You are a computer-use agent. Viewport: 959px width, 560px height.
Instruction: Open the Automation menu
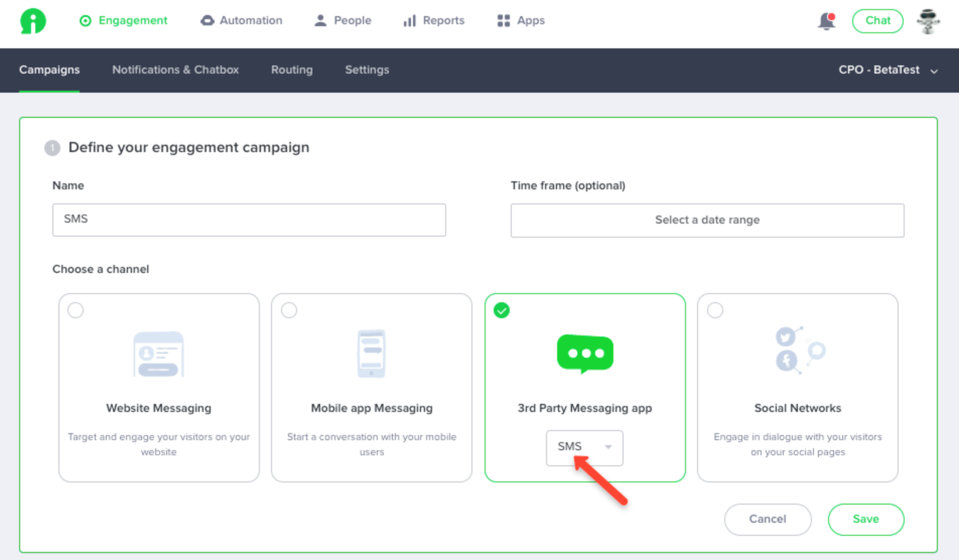pyautogui.click(x=242, y=21)
